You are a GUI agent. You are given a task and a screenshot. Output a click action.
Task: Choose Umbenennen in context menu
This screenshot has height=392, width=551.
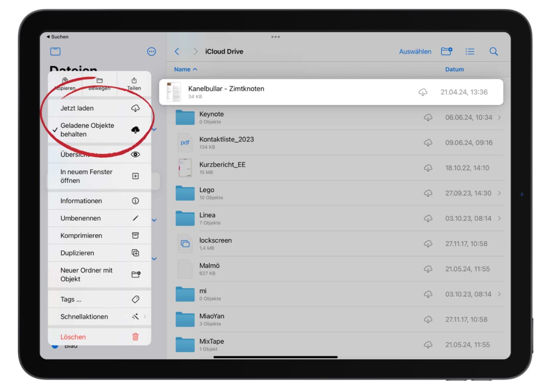[99, 218]
